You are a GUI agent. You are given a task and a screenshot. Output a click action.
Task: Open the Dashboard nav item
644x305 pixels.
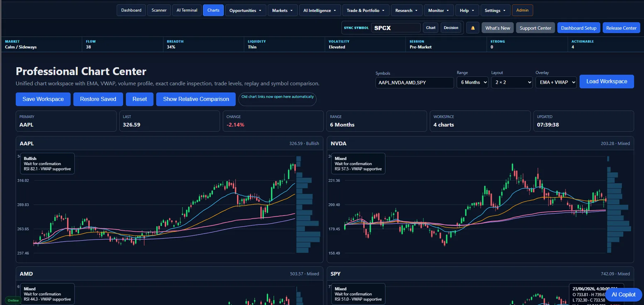pos(131,10)
